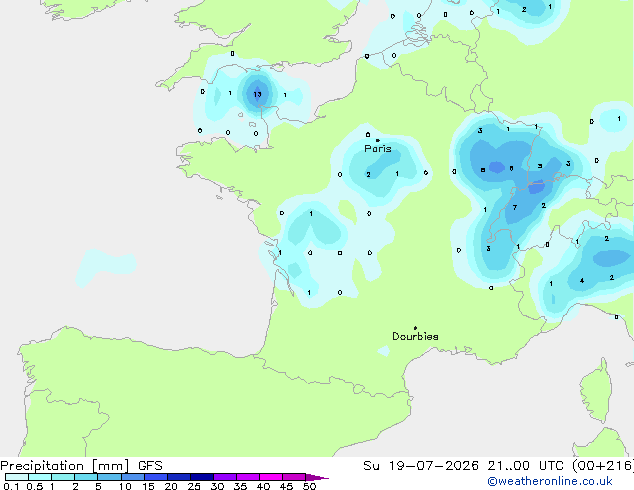The width and height of the screenshot is (634, 490).
Task: Pick the 5–10 mm legend swatch
Action: (109, 477)
